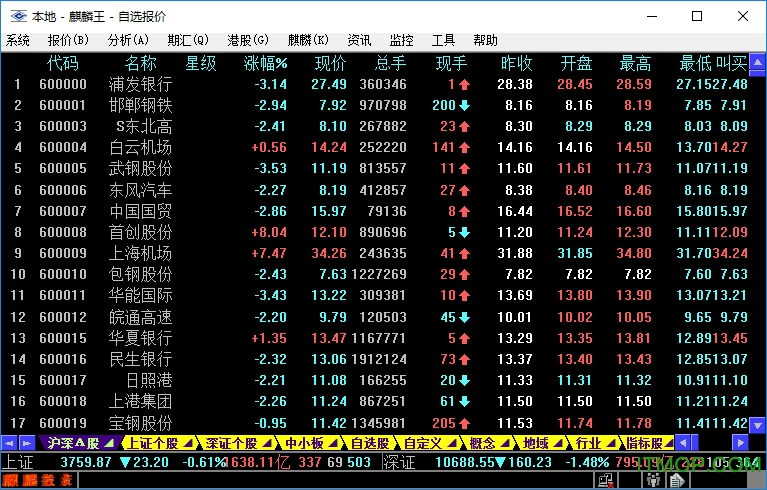Switch to the 自选股 tab
Viewport: 767px width, 490px height.
(370, 443)
